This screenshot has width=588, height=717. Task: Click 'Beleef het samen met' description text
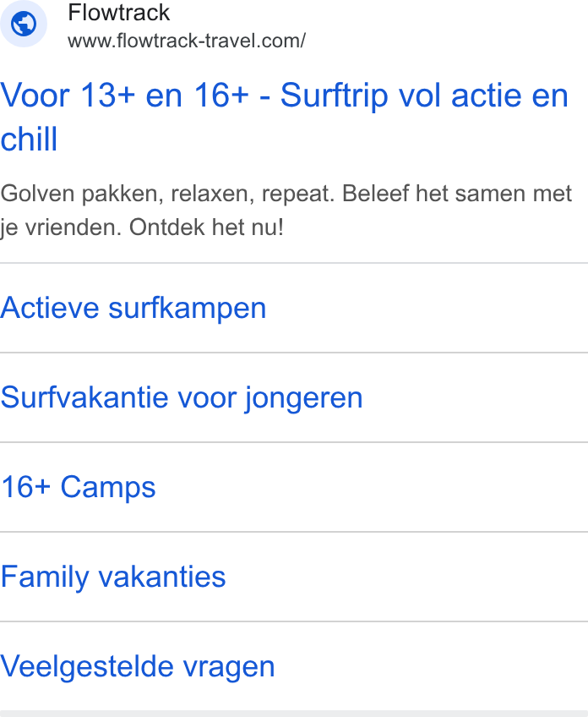(457, 194)
